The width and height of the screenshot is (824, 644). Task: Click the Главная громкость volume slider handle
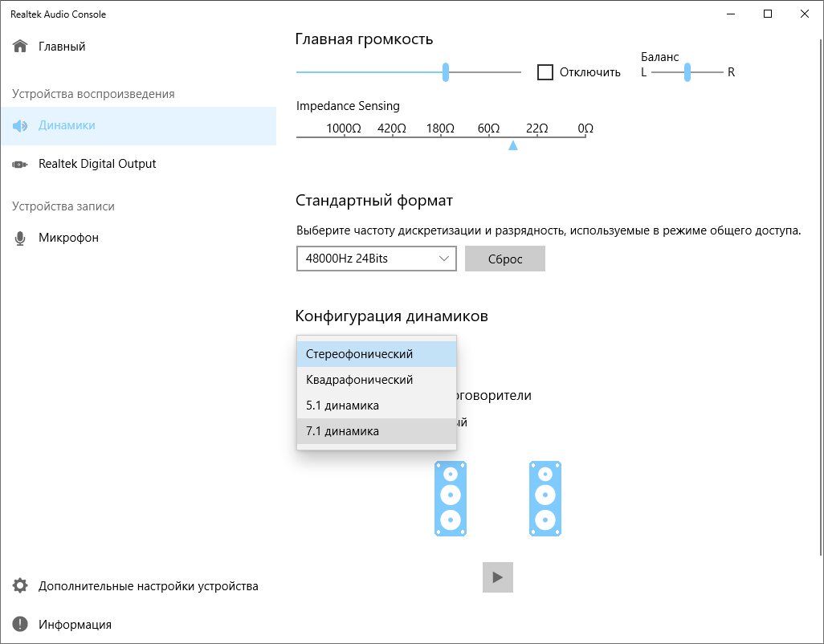446,72
